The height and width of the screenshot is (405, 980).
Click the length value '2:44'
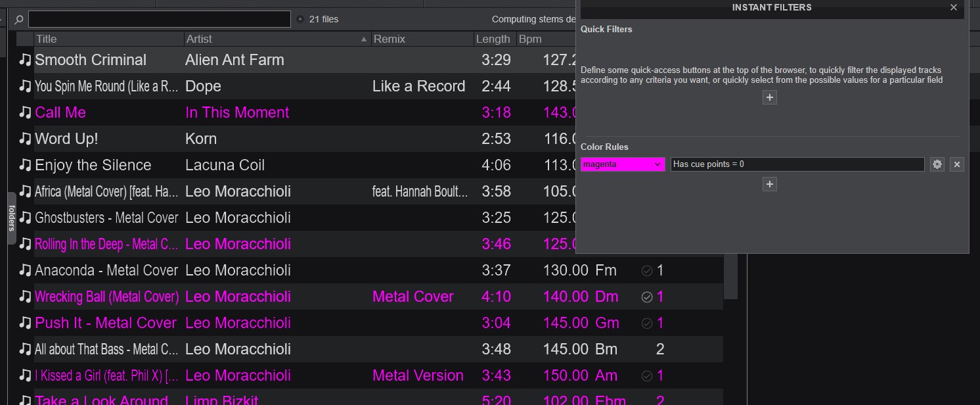[x=496, y=86]
